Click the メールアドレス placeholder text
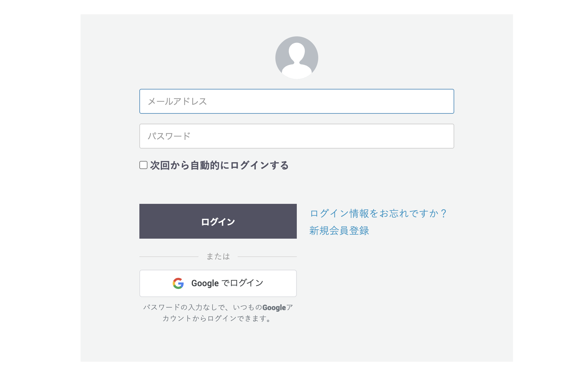The image size is (588, 376). (x=177, y=101)
